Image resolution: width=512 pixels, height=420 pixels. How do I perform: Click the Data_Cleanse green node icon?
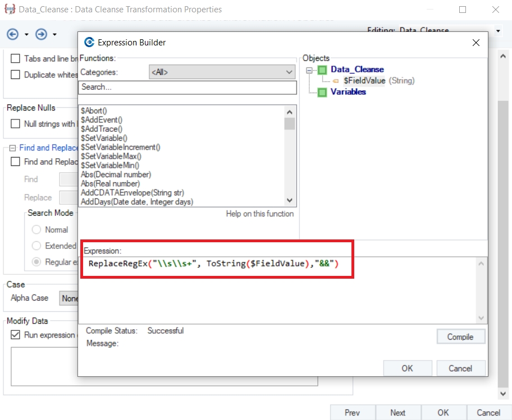point(322,70)
